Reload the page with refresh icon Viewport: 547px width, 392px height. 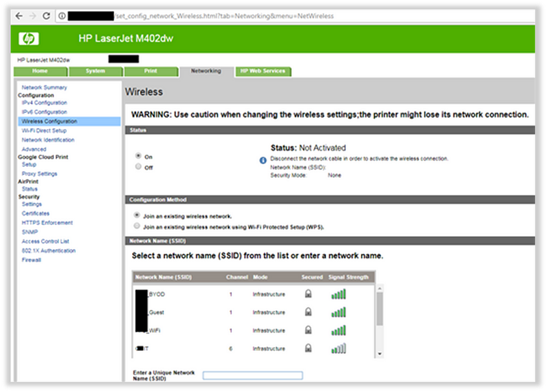(x=46, y=16)
